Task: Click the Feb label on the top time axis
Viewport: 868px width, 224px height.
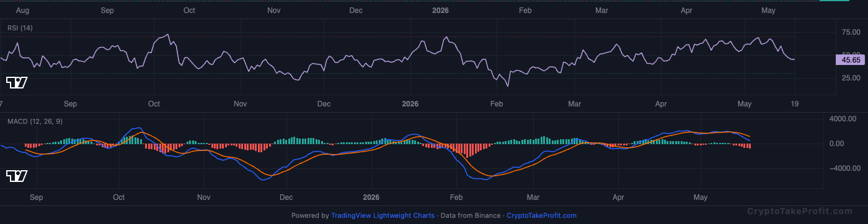Action: 525,11
